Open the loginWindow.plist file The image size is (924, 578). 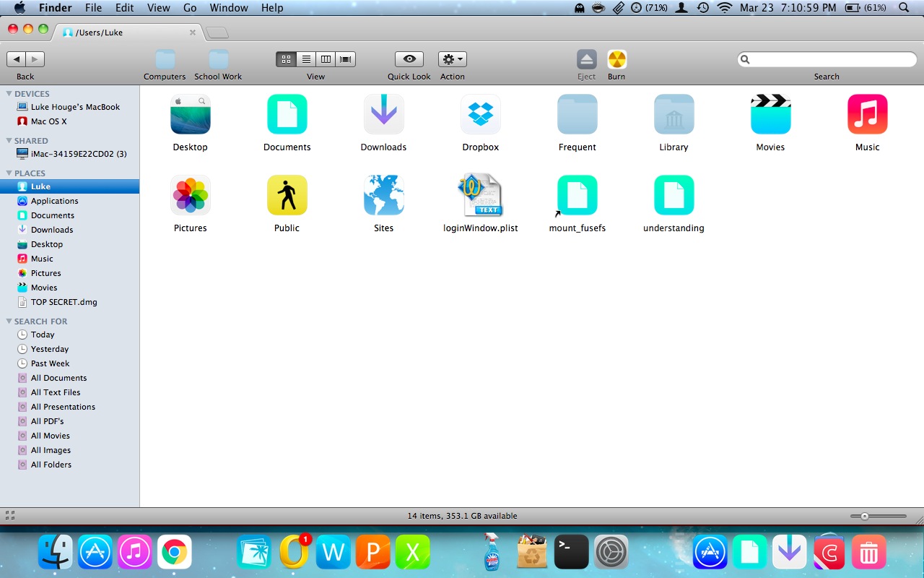[480, 194]
